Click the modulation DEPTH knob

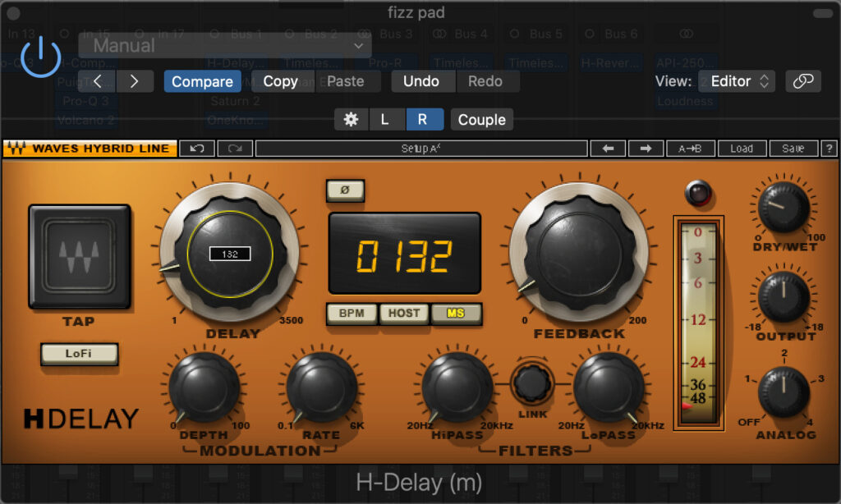point(204,387)
